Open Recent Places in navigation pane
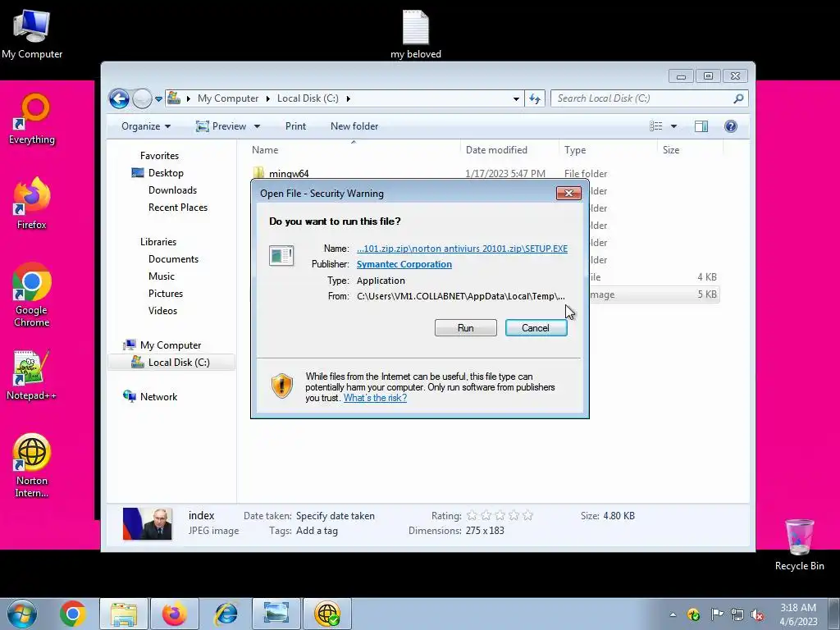 178,208
